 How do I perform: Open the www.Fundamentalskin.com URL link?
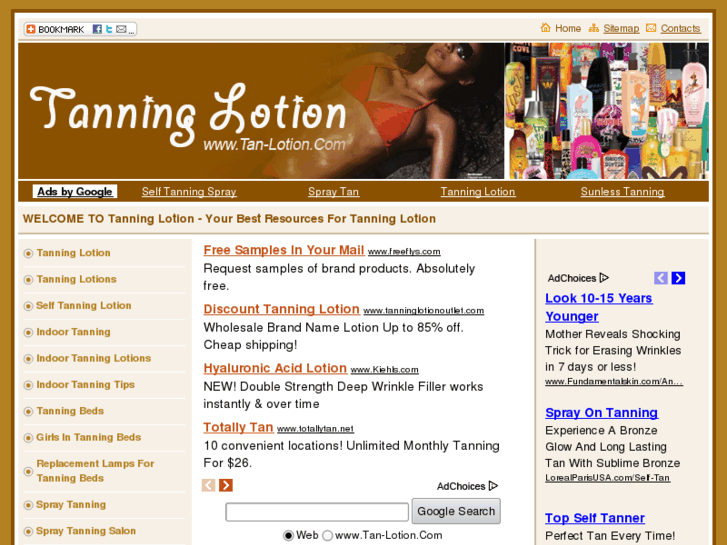click(x=614, y=382)
